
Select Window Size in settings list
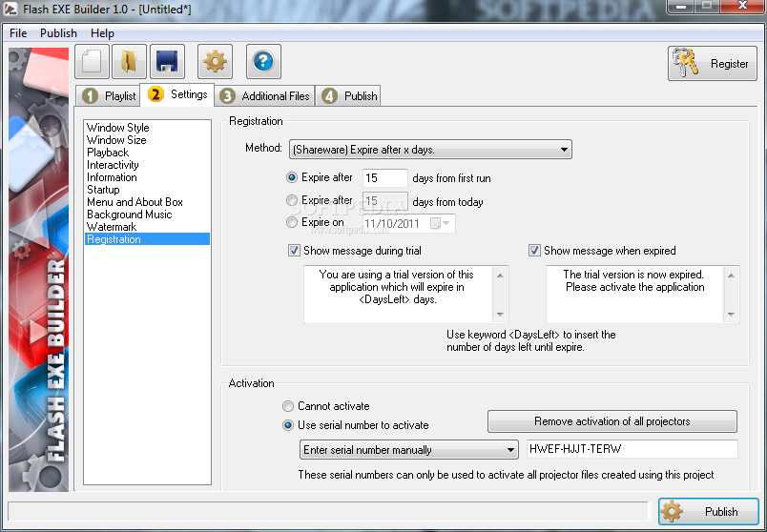coord(116,140)
